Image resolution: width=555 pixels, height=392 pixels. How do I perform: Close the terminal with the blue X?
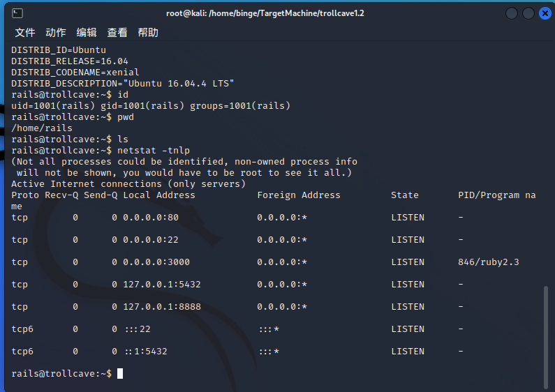(545, 13)
